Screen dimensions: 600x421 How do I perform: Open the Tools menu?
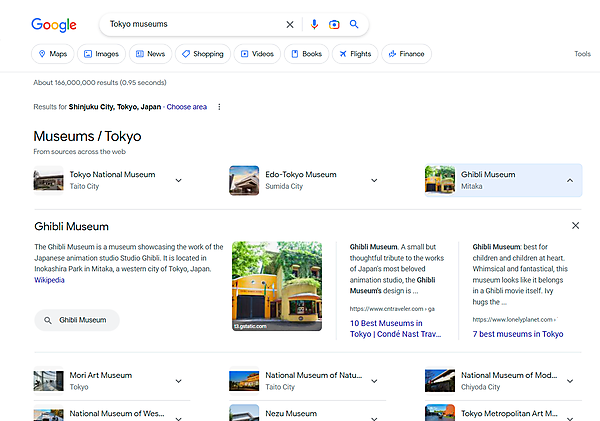pos(582,54)
